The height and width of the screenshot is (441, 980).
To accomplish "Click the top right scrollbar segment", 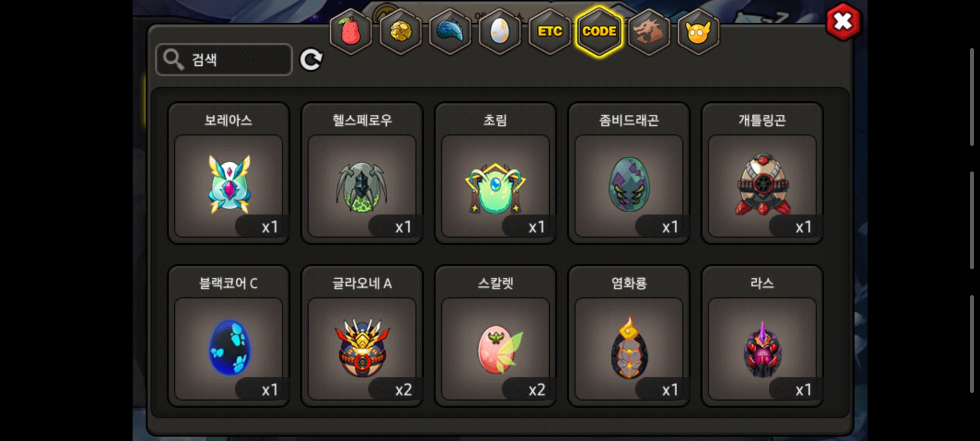I will (972, 97).
